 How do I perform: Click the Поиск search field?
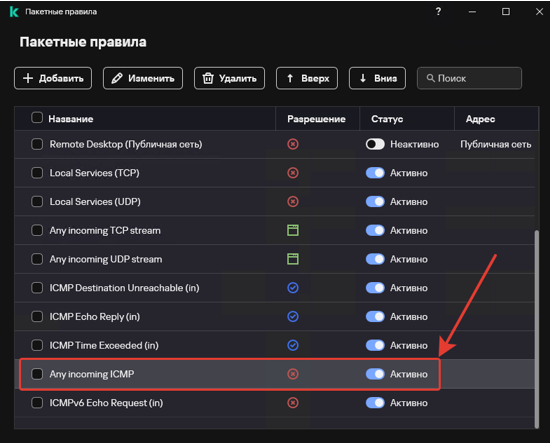pyautogui.click(x=469, y=78)
